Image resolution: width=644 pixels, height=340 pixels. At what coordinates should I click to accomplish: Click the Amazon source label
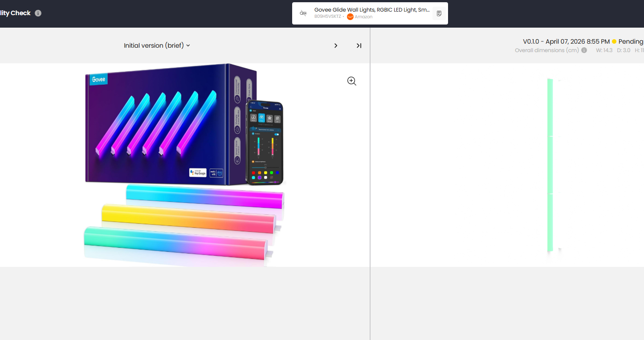point(363,17)
